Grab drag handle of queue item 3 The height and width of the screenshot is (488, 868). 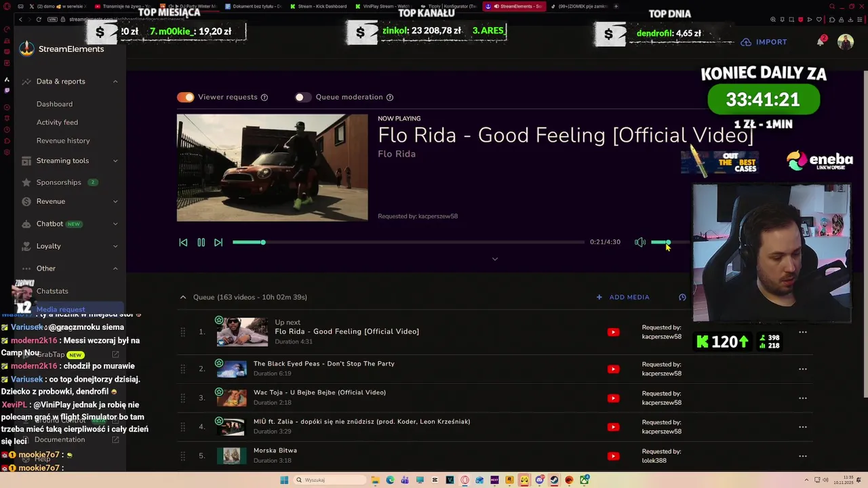(x=182, y=398)
